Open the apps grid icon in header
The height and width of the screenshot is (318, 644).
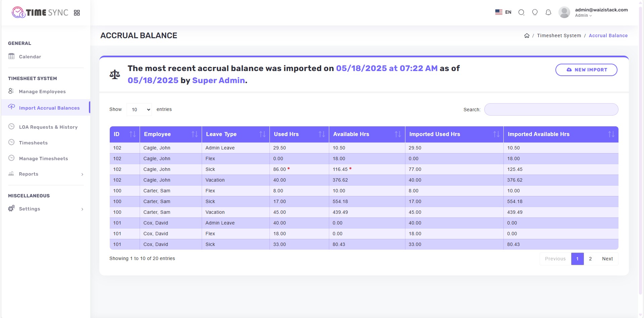point(77,12)
